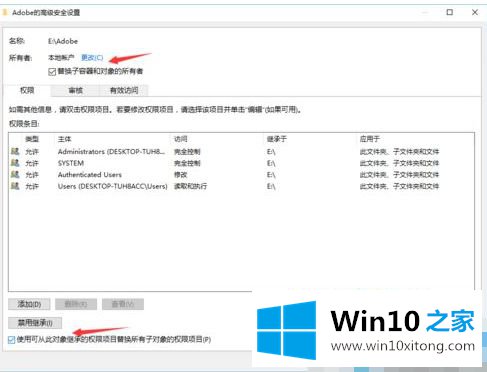
Task: Click E:\ inherited-from cell in Administrators row
Action: (271, 152)
